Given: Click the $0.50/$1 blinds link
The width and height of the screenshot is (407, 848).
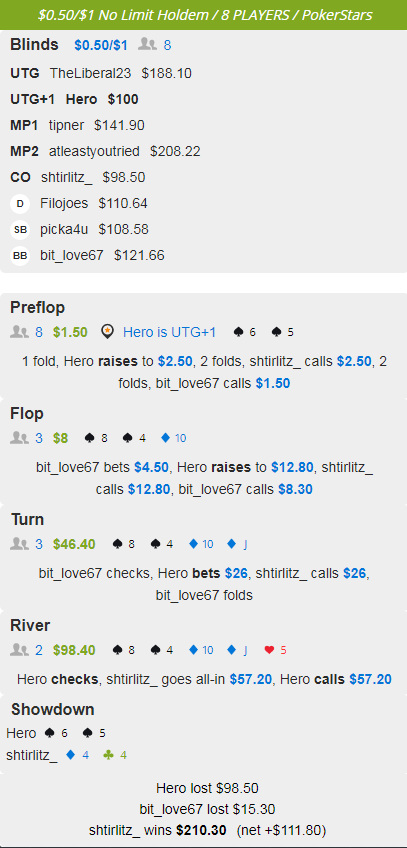Looking at the screenshot, I should (x=101, y=45).
